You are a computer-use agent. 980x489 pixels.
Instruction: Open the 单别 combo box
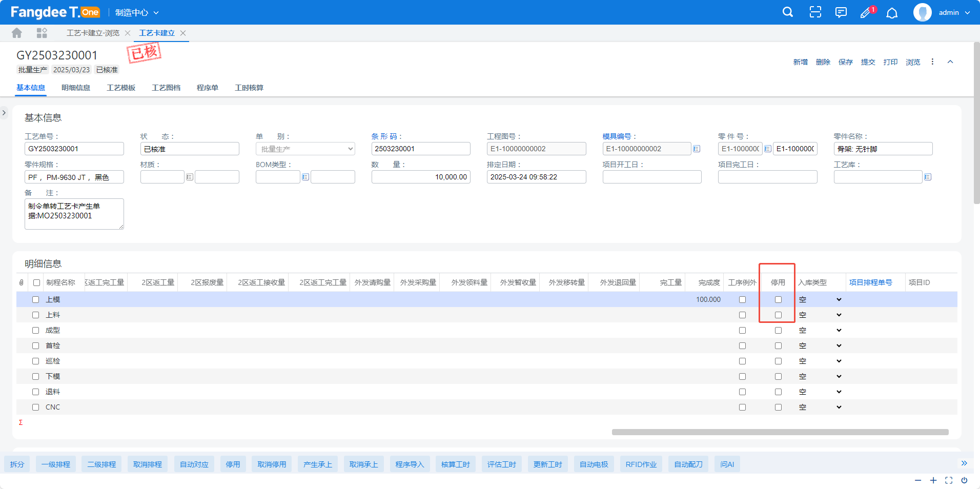pyautogui.click(x=305, y=149)
